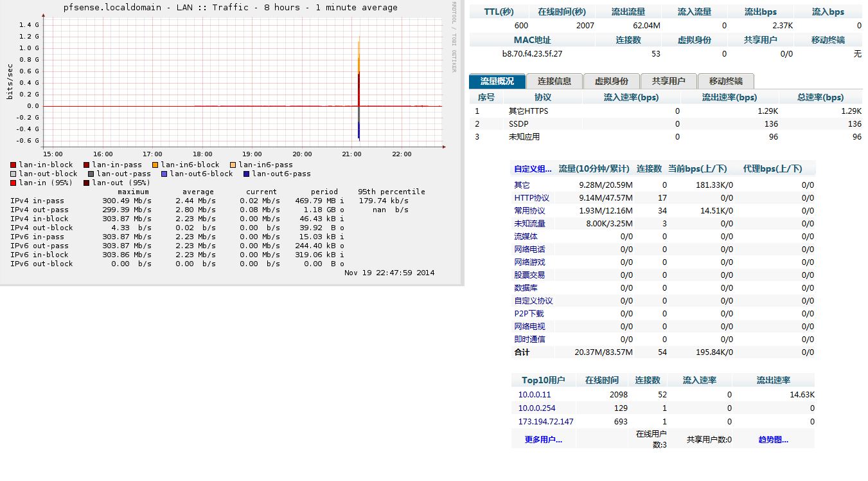Click the 合计 totals row label
The image size is (868, 481).
[x=522, y=352]
